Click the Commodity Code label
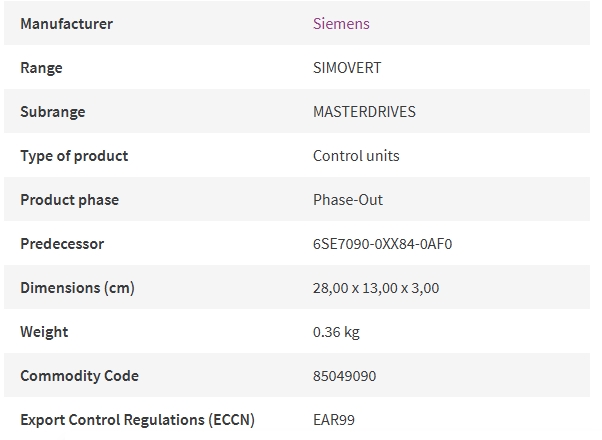The image size is (602, 440). (x=79, y=376)
